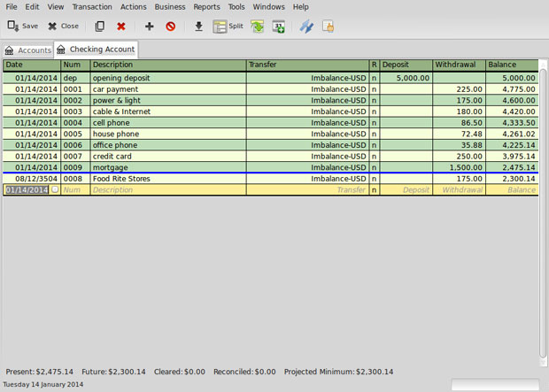Viewport: 549px width, 392px height.
Task: Click the Tuesday 14 January 2014 status text
Action: [x=43, y=384]
